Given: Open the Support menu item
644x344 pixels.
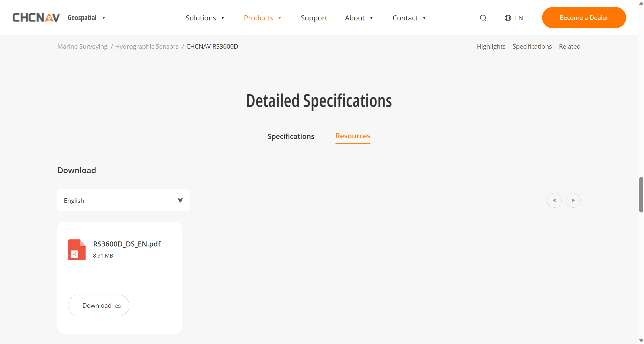Looking at the screenshot, I should (314, 18).
